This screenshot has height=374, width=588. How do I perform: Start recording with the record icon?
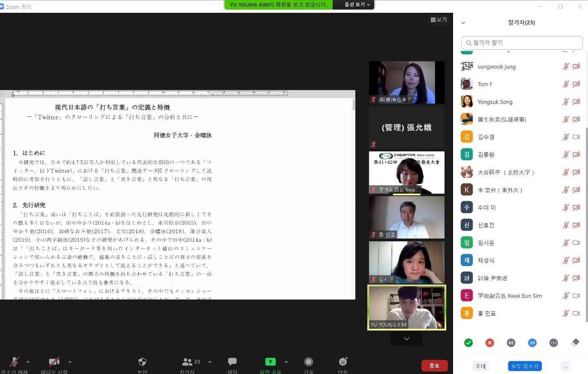(308, 362)
